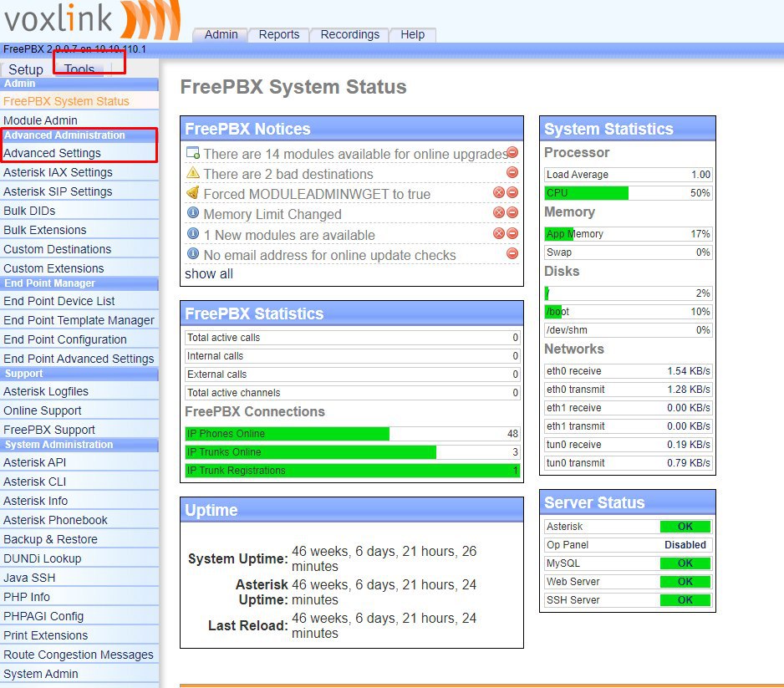Viewport: 784px width, 688px height.
Task: Open the Reports top tab
Action: click(279, 34)
